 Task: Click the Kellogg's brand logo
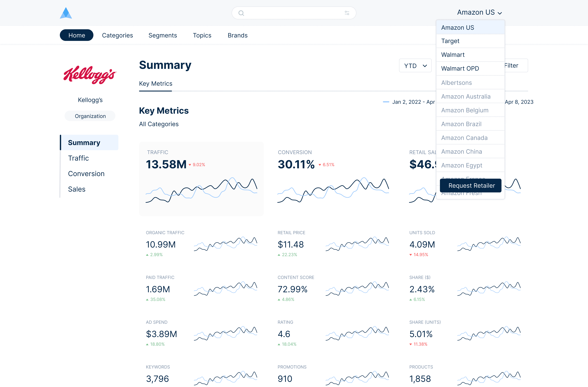click(x=90, y=75)
